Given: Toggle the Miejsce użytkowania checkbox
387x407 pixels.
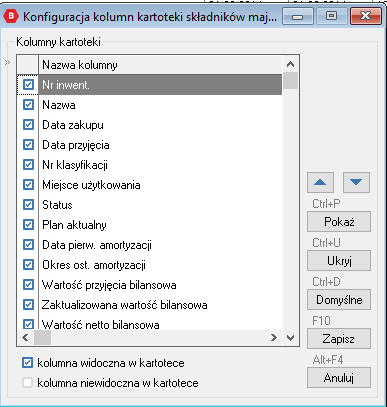Looking at the screenshot, I should (x=28, y=185).
